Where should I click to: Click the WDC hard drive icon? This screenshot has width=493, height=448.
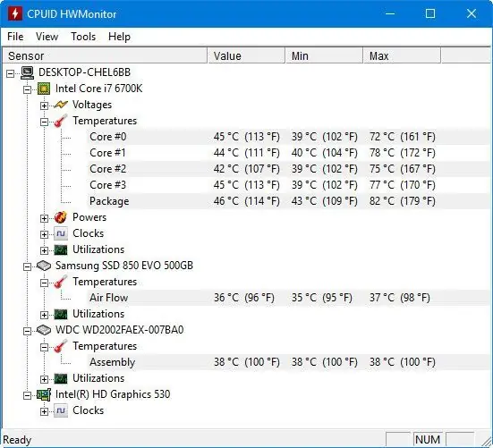click(x=44, y=330)
